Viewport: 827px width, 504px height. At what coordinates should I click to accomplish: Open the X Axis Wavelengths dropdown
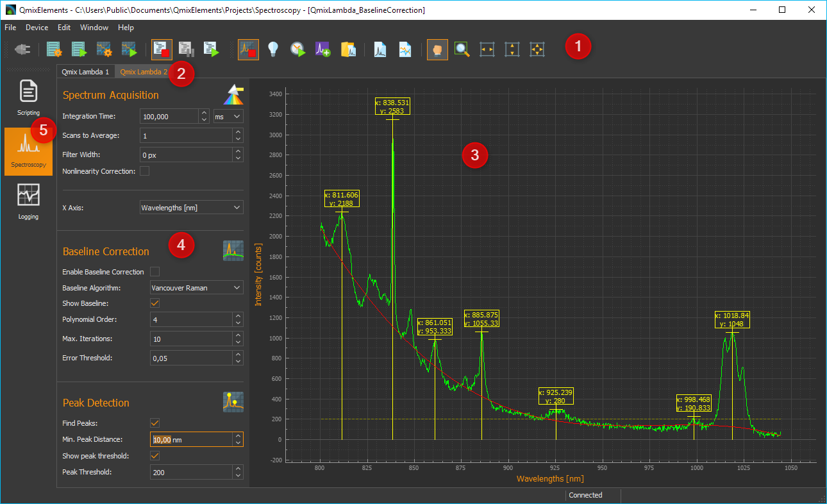pos(192,207)
